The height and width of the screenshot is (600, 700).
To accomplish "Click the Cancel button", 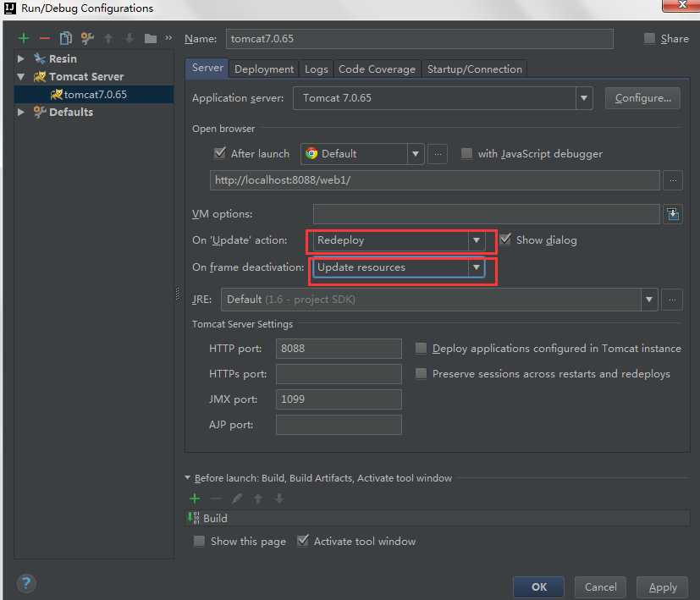I will pos(600,587).
